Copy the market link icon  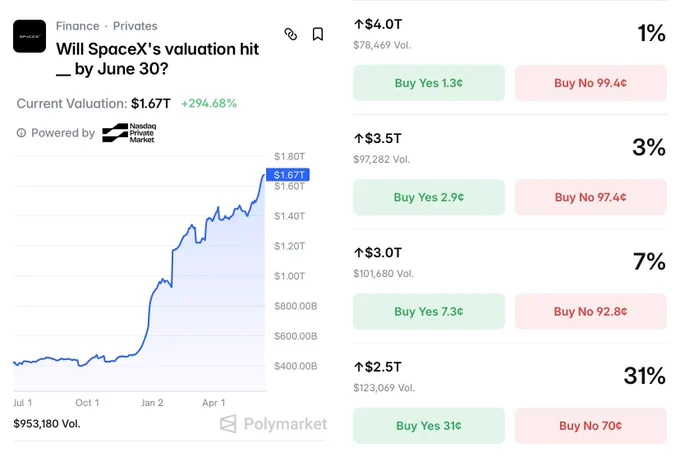tap(291, 34)
